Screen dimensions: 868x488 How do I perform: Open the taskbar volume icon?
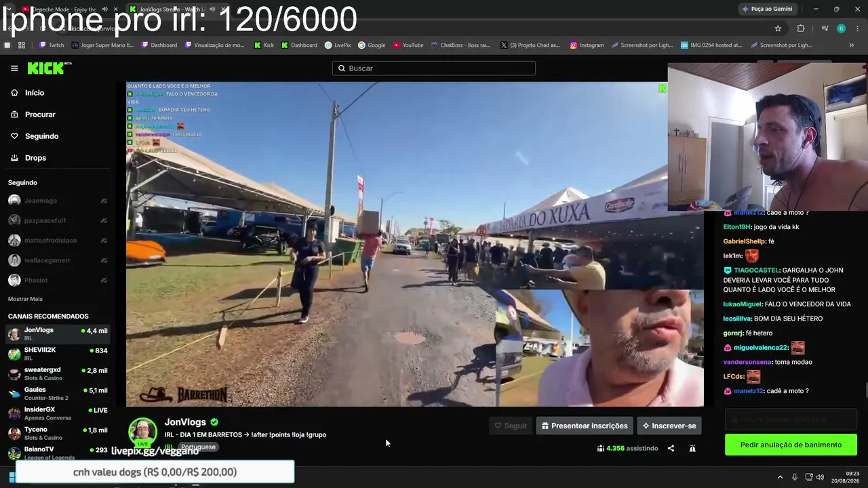(820, 477)
